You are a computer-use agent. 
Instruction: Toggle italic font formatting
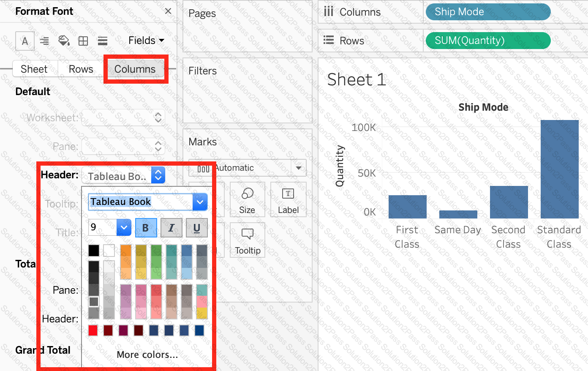171,228
